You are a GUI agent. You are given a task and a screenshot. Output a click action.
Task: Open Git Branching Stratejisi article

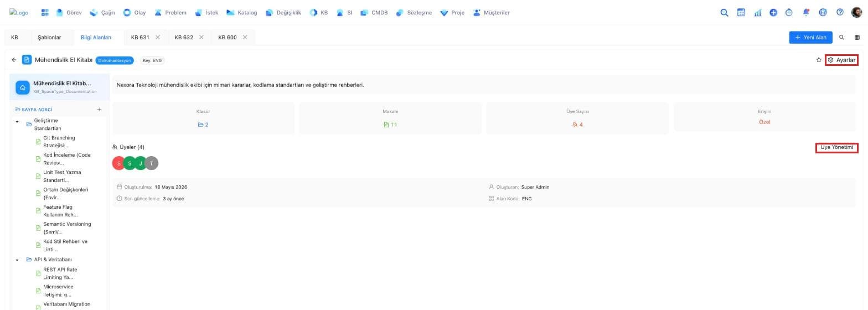pos(59,142)
